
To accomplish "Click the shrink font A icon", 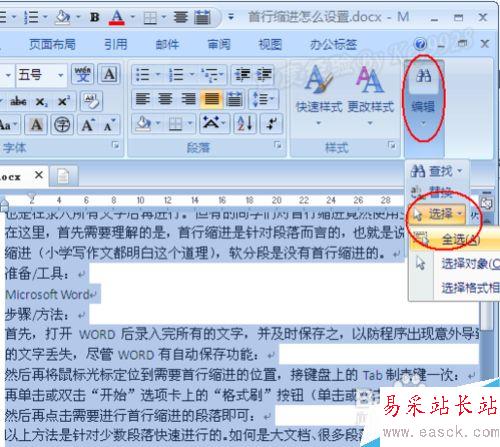I will 109,125.
